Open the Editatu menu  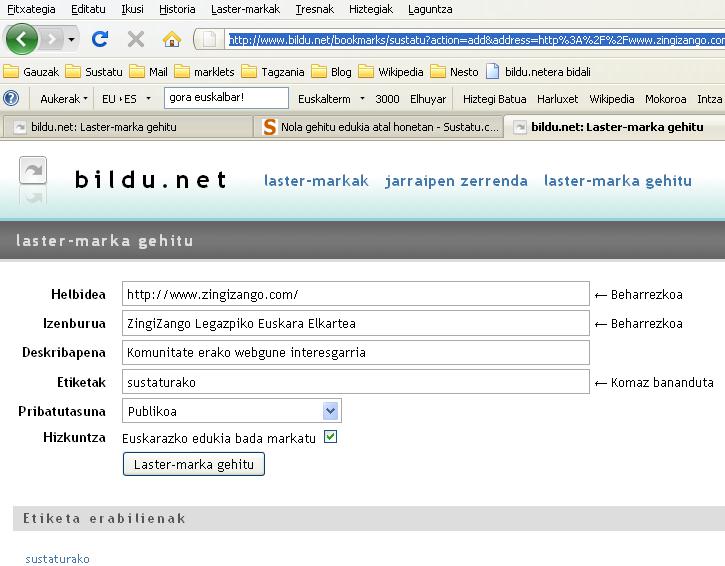(x=88, y=9)
